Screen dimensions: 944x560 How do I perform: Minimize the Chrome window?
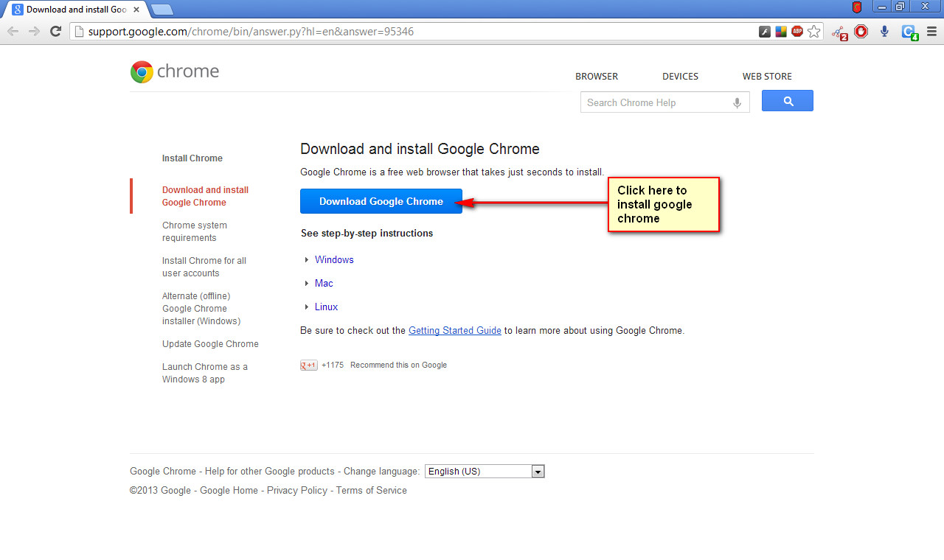point(882,7)
